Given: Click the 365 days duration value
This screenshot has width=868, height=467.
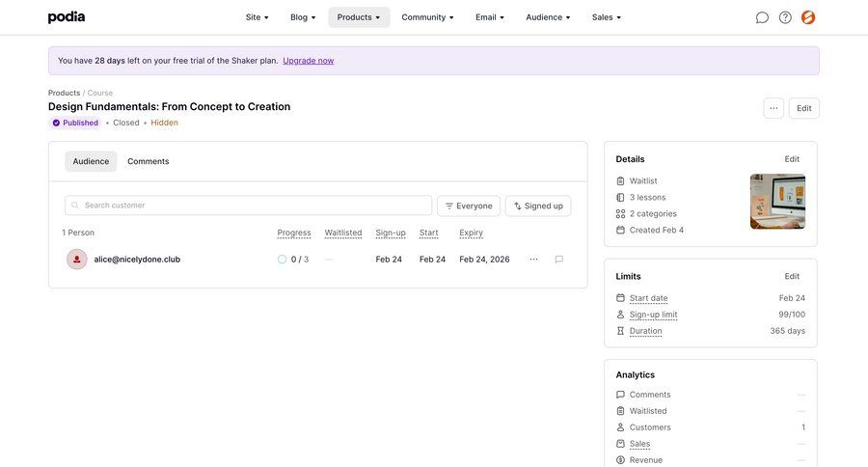Looking at the screenshot, I should click(x=787, y=331).
